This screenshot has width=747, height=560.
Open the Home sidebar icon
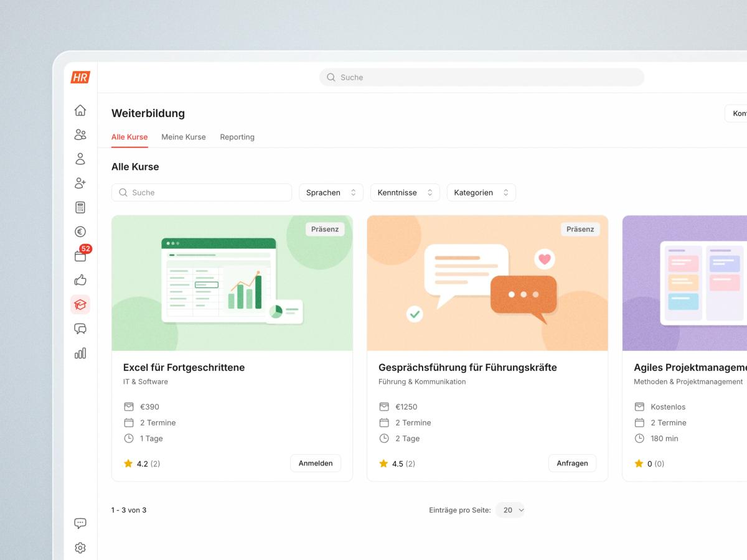tap(80, 110)
